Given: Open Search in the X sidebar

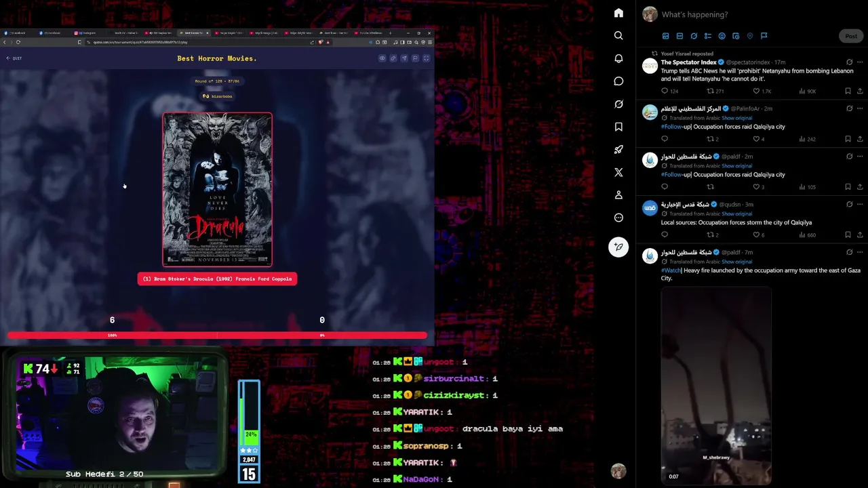Looking at the screenshot, I should click(618, 35).
